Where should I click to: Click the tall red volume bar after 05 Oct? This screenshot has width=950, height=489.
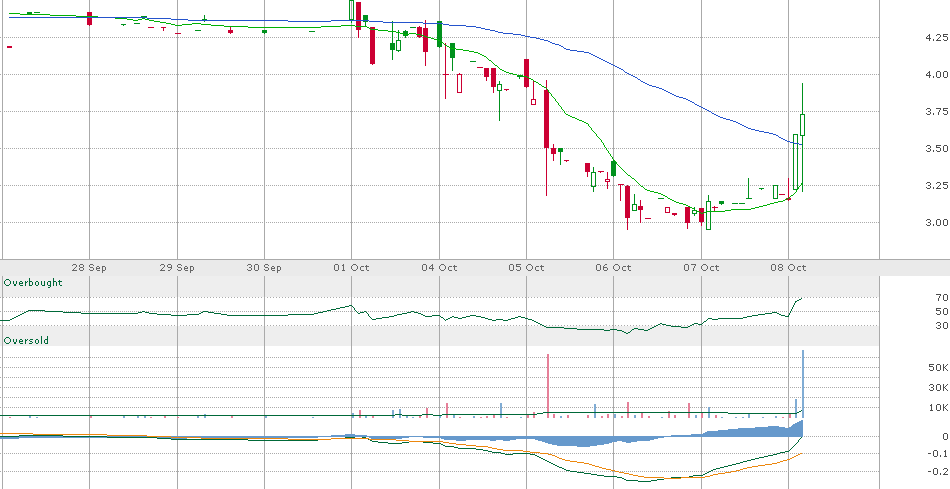tap(547, 386)
